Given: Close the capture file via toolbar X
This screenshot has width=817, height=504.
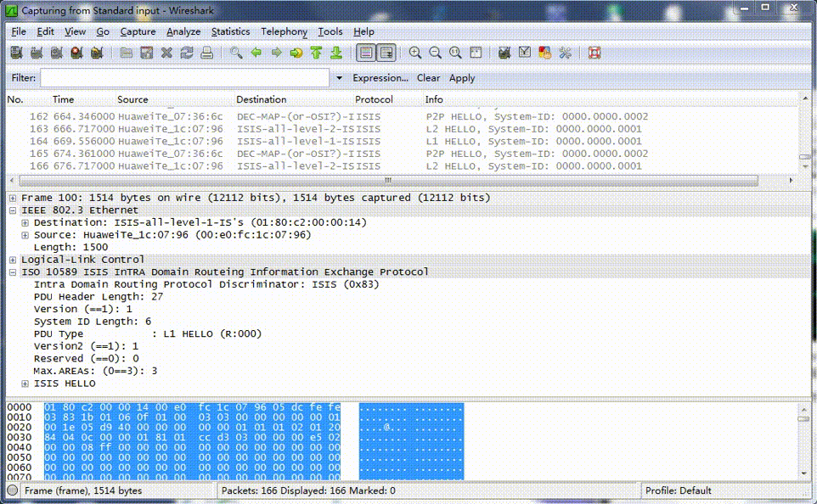Looking at the screenshot, I should (166, 53).
